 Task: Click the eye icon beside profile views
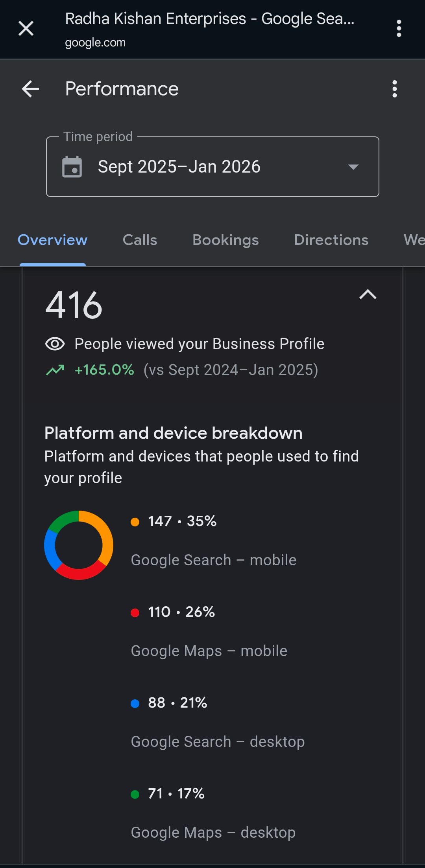(x=55, y=344)
